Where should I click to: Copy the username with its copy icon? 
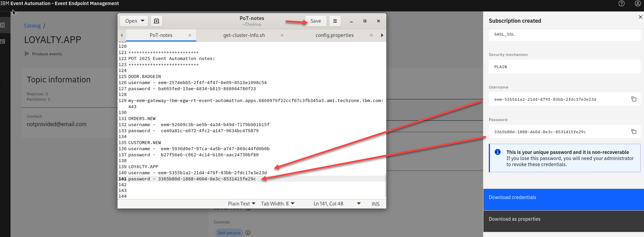click(x=633, y=99)
